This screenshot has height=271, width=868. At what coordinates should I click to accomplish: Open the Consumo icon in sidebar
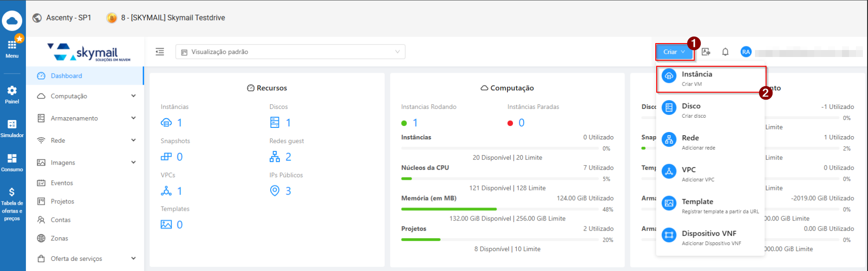click(x=12, y=162)
